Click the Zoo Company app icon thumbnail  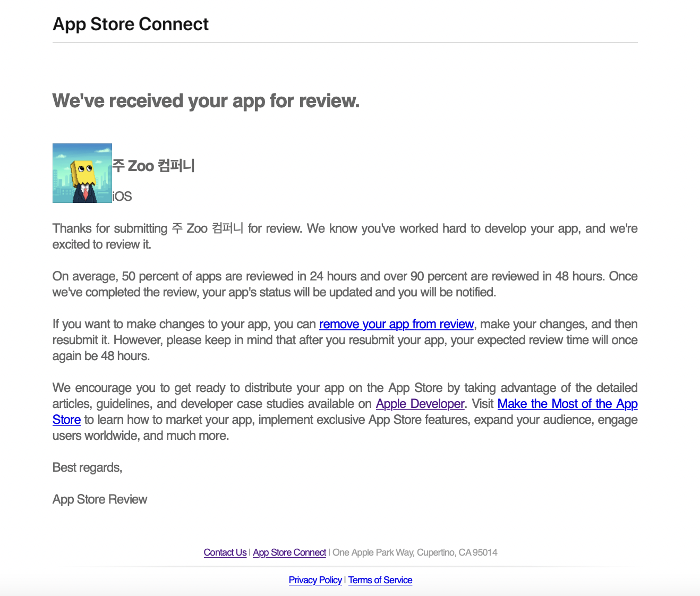pyautogui.click(x=82, y=173)
